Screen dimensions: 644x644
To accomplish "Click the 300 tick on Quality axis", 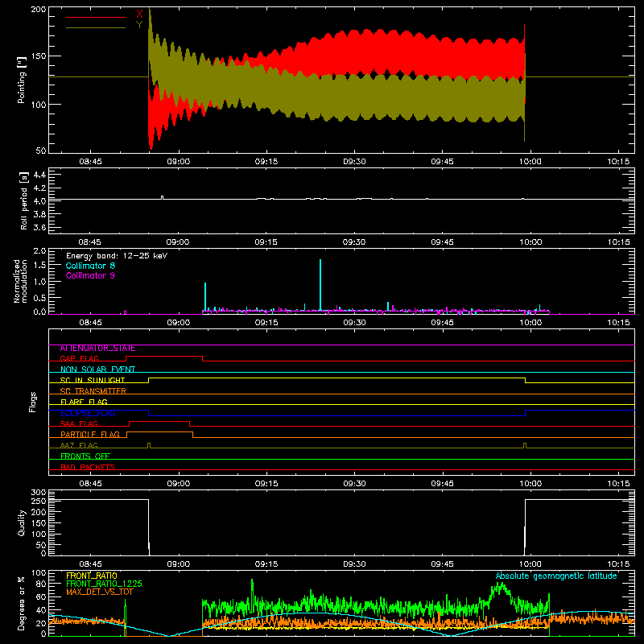I will point(39,493).
